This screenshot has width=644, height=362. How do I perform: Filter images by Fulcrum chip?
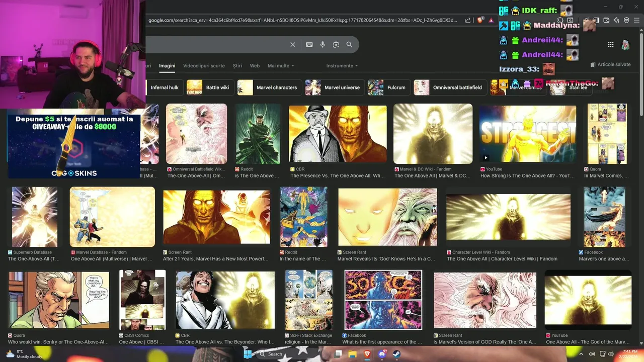point(388,87)
